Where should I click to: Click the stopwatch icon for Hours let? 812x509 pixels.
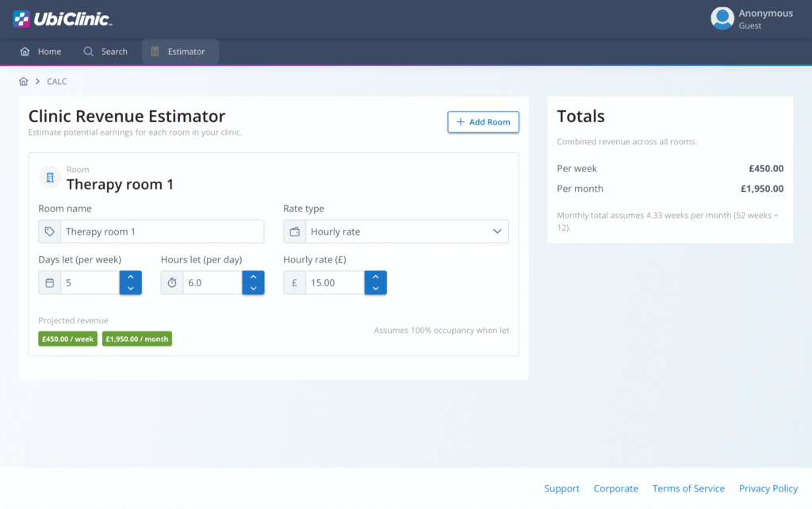[172, 283]
